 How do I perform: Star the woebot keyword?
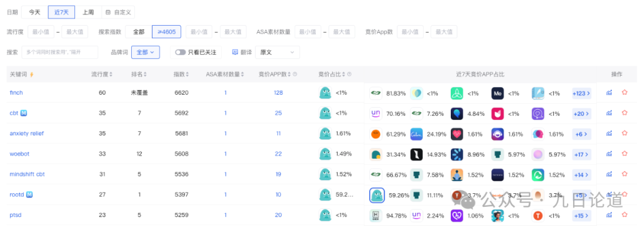[x=625, y=154]
